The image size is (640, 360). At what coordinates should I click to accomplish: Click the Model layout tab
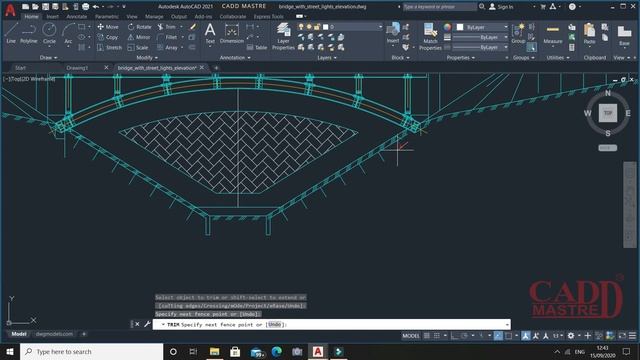[19, 334]
